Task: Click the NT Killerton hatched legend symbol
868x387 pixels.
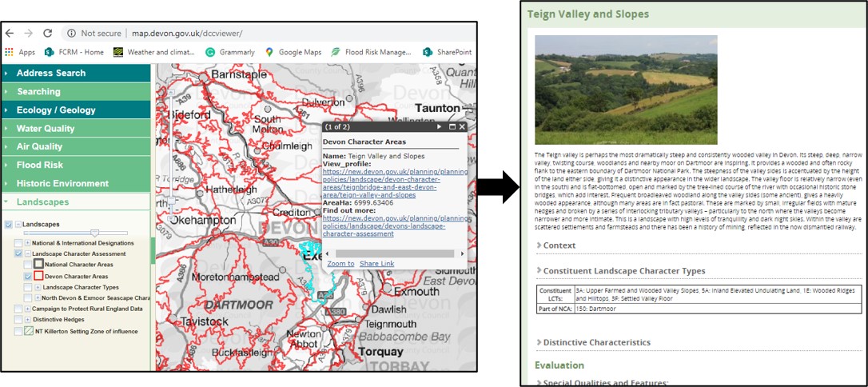Action: coord(29,332)
